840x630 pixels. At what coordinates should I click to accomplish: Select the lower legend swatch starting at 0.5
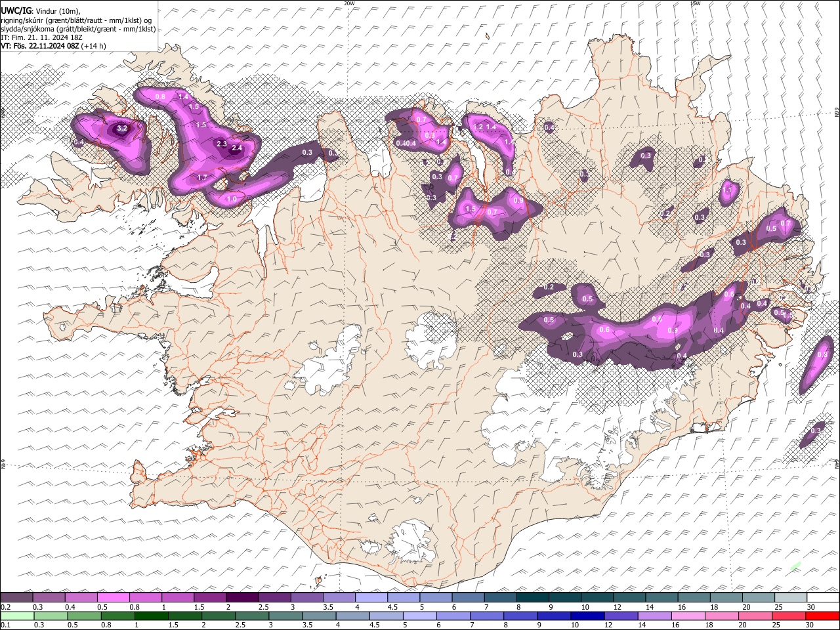[x=84, y=616]
